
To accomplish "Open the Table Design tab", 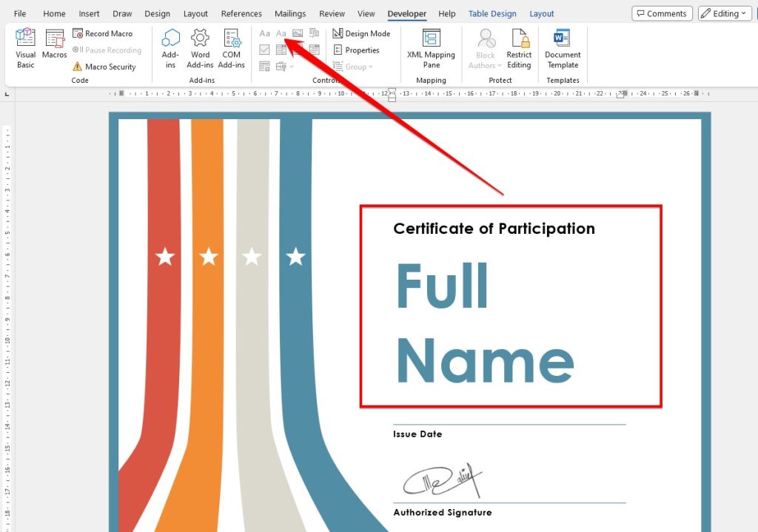I will coord(492,13).
